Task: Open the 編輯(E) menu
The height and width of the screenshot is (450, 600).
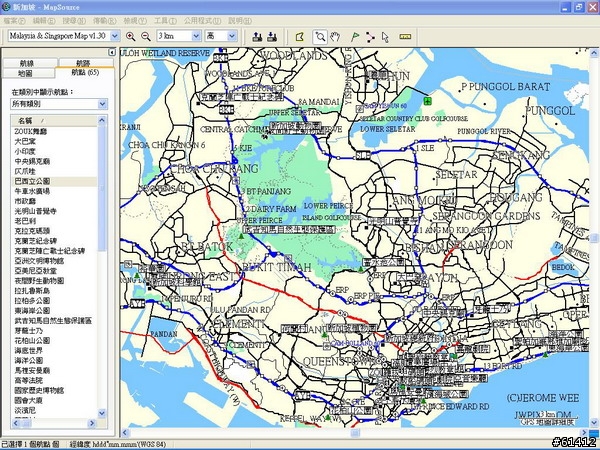Action: pos(44,21)
